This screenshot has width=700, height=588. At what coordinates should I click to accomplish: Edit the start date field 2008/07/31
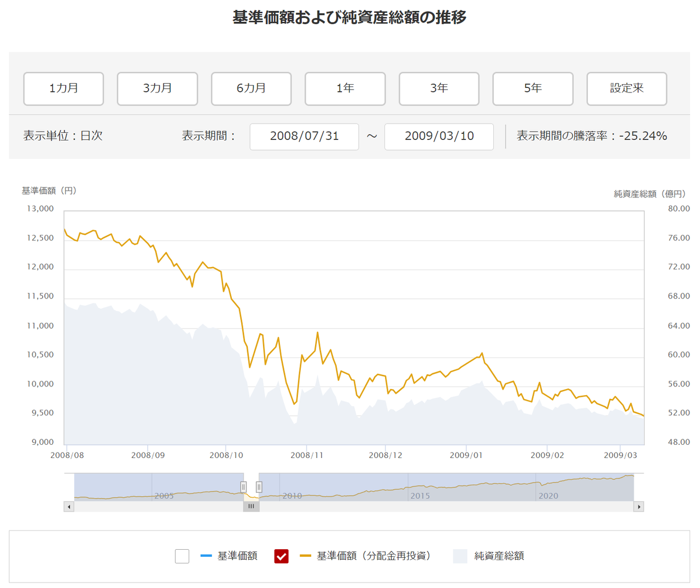click(304, 136)
